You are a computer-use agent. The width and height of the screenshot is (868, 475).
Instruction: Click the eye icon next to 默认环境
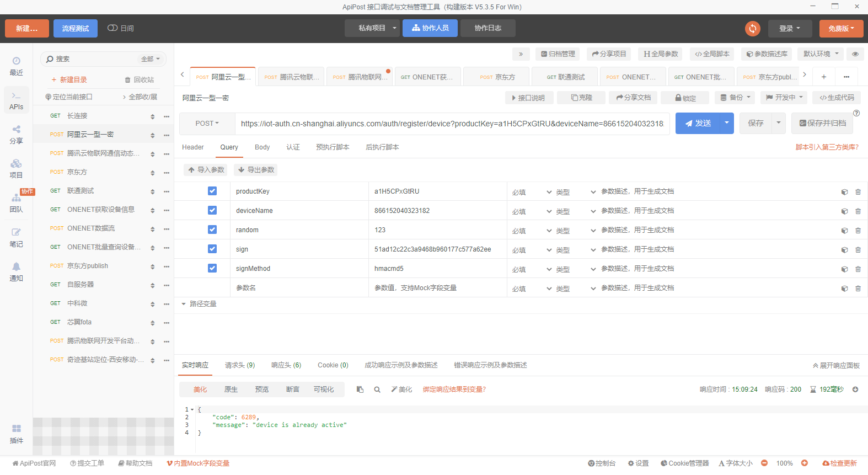pyautogui.click(x=855, y=54)
